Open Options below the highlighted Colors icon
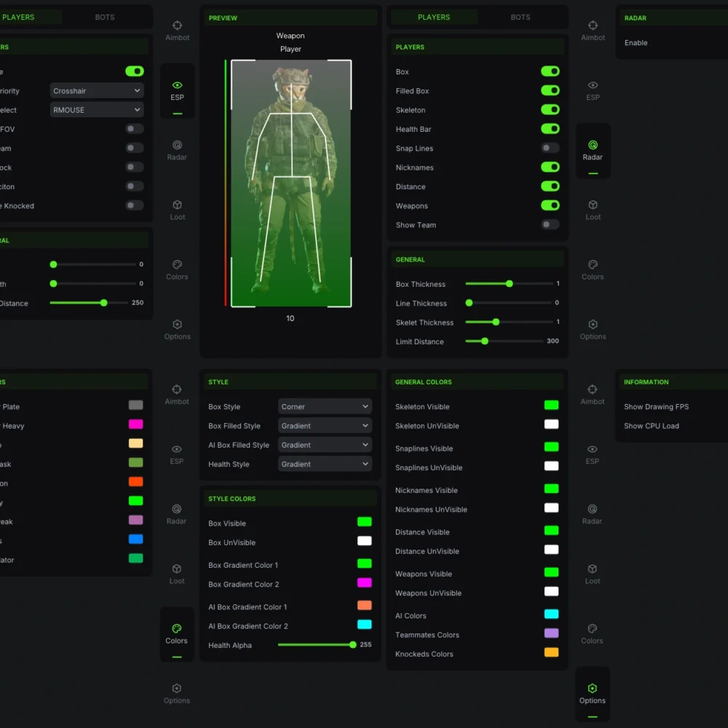This screenshot has width=728, height=728. click(176, 694)
